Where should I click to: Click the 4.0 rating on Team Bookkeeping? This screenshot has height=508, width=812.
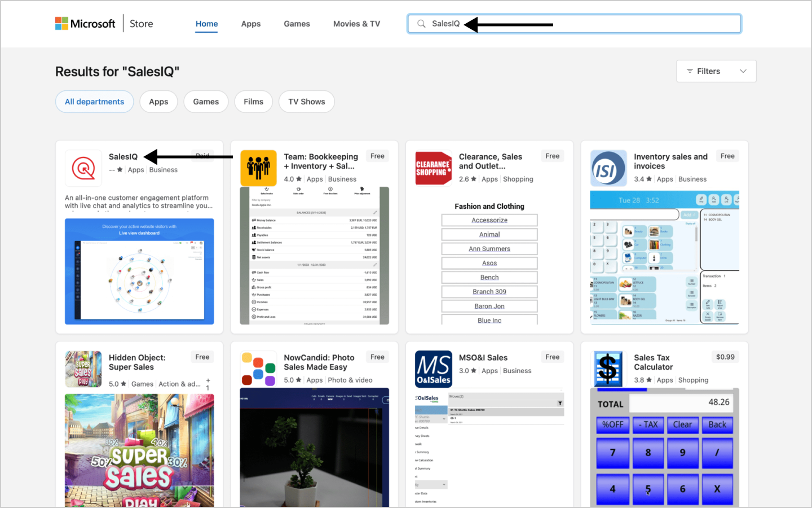coord(293,179)
